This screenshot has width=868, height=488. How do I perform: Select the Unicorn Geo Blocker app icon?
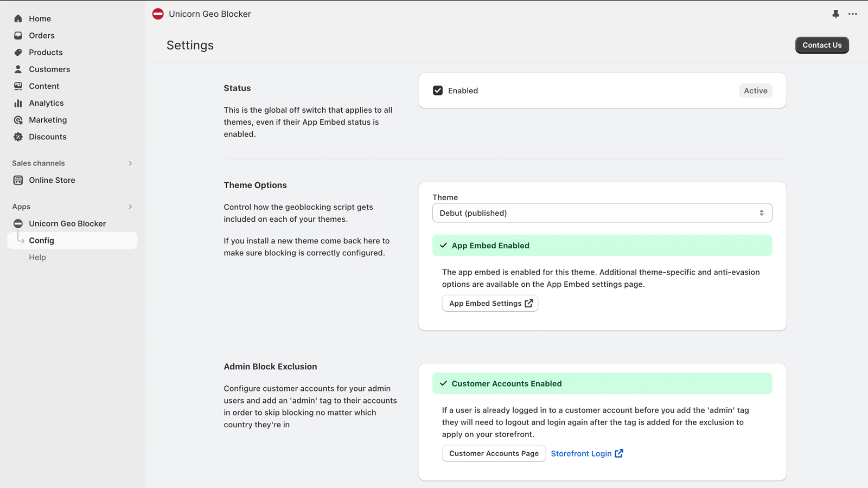point(18,223)
